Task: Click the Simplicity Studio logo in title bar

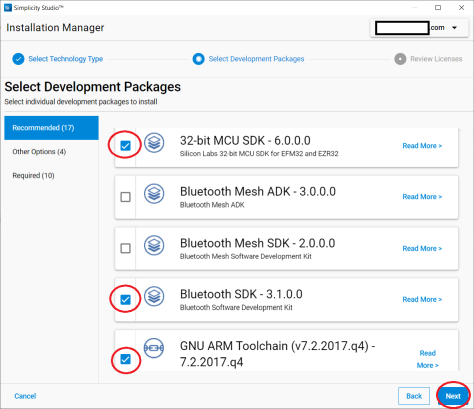Action: (8, 8)
